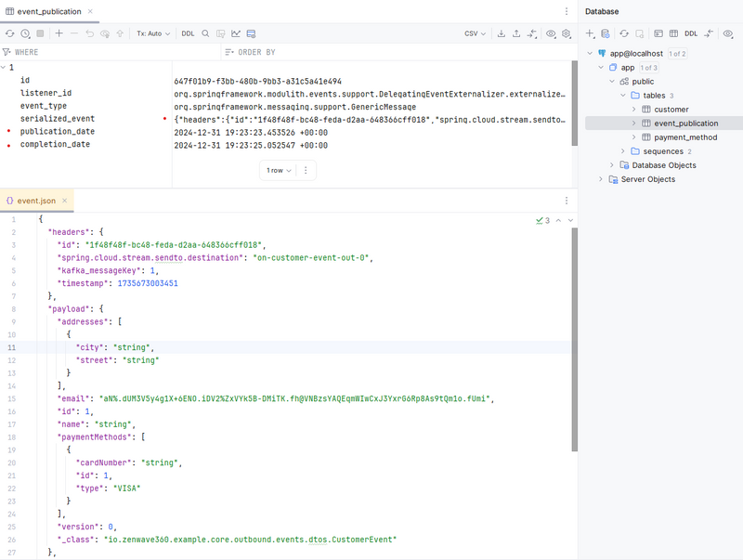Expand the payment_method table node
This screenshot has width=743, height=560.
pyautogui.click(x=634, y=137)
